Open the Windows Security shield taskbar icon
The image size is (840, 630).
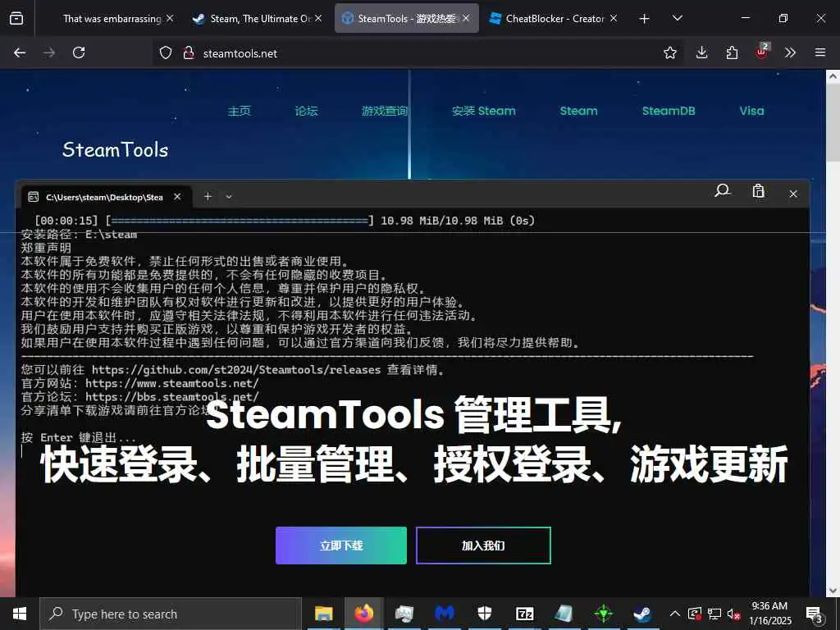click(484, 614)
